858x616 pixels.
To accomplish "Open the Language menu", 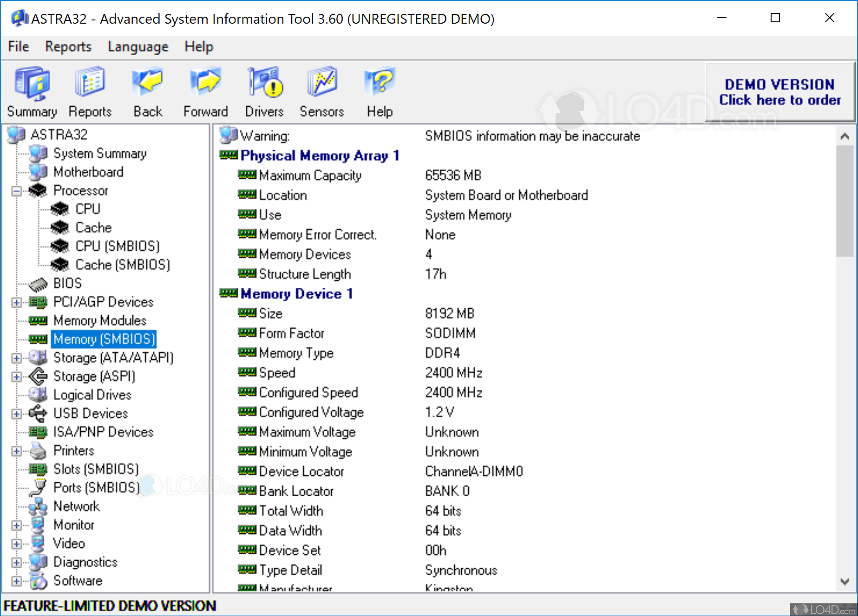I will 138,47.
